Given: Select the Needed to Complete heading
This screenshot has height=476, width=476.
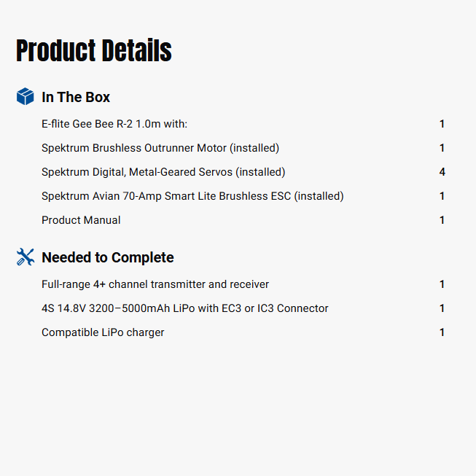Looking at the screenshot, I should (x=107, y=257).
